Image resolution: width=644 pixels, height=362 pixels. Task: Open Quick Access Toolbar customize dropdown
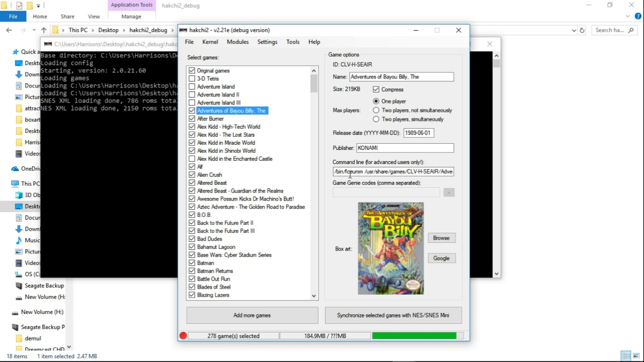(38, 6)
